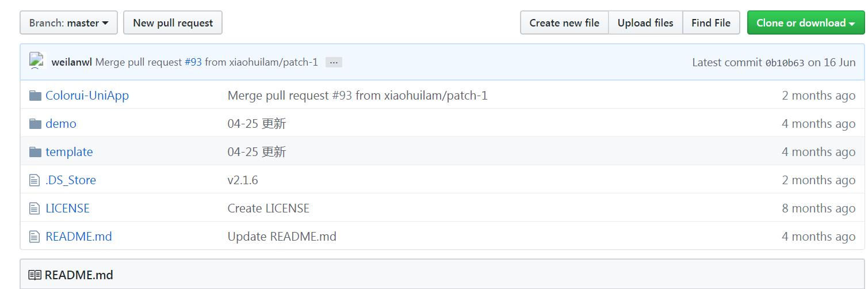Open the Update README.md commit message
This screenshot has height=289, width=868.
[x=282, y=237]
